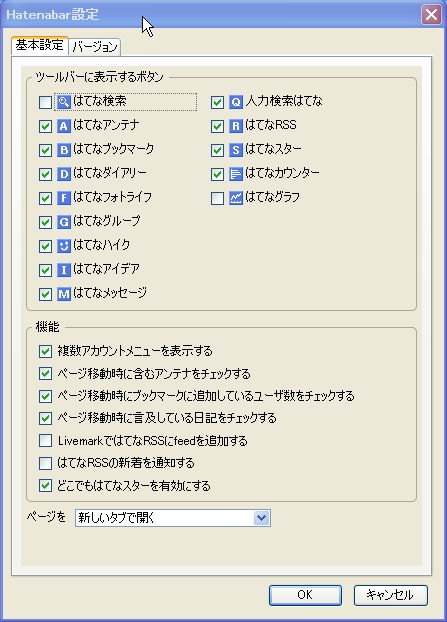The image size is (447, 622).
Task: Uncheck the はてなブックマーク checkbox
Action: point(45,150)
